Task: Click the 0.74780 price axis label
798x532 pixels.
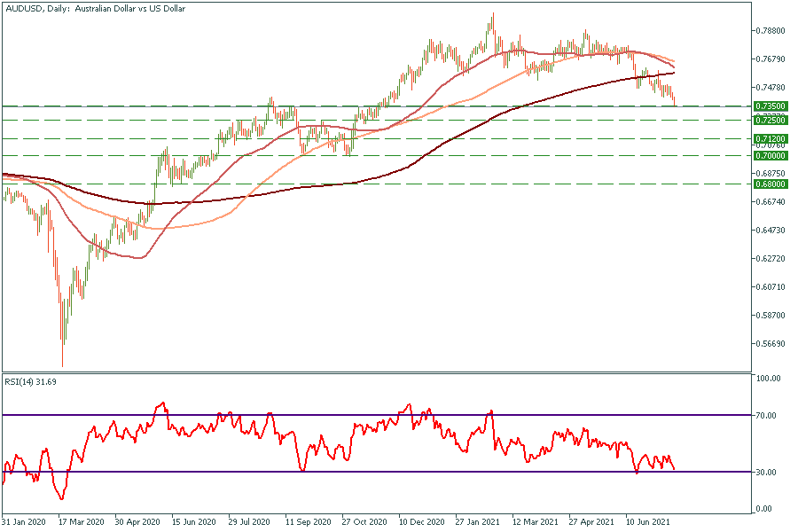Action: click(x=771, y=88)
